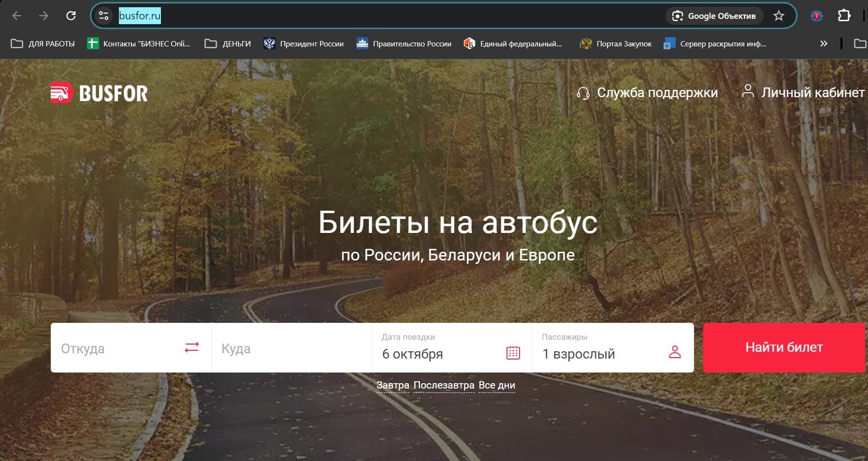Viewport: 868px width, 461px height.
Task: Click the BUSFOR wordmark text
Action: click(114, 94)
